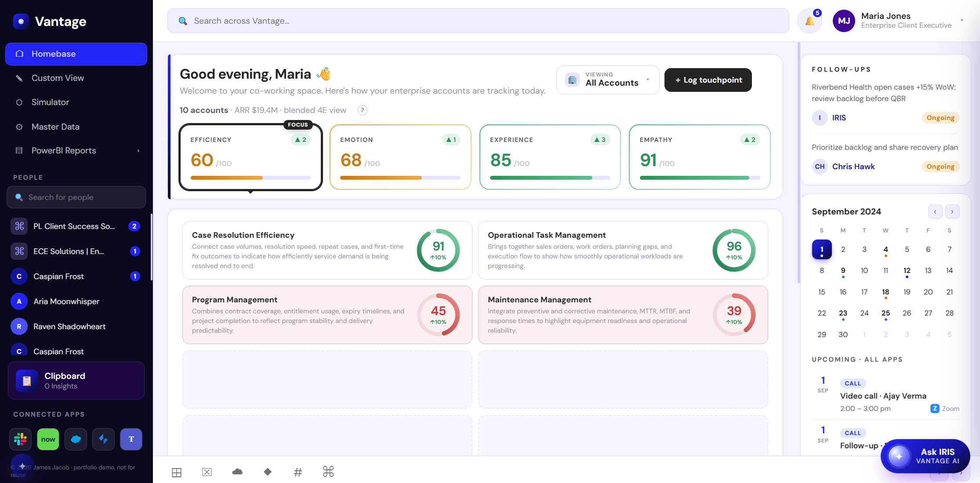Click the Log touchpoint button
Screen dimensions: 980x483
point(708,80)
